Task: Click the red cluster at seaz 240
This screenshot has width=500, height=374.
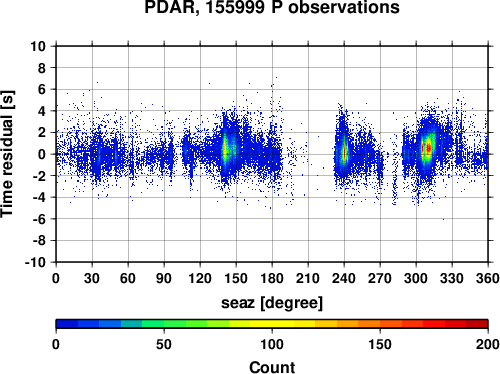Action: [345, 153]
